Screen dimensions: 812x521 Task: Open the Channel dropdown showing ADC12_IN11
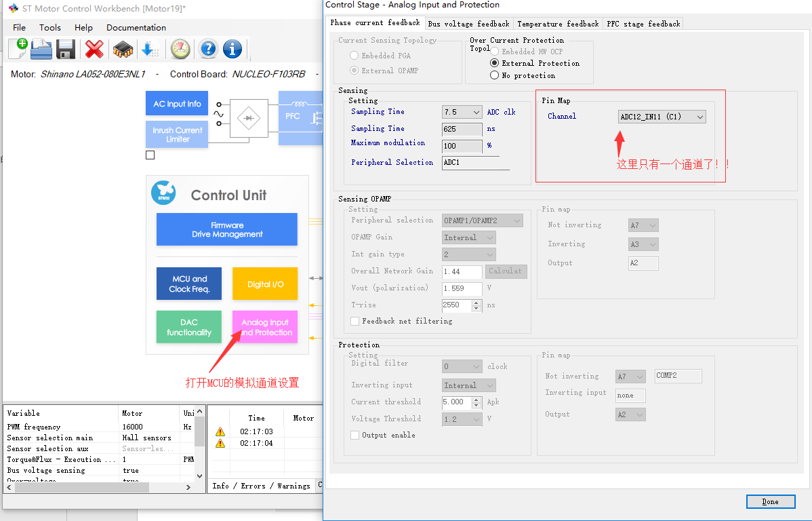(x=662, y=116)
